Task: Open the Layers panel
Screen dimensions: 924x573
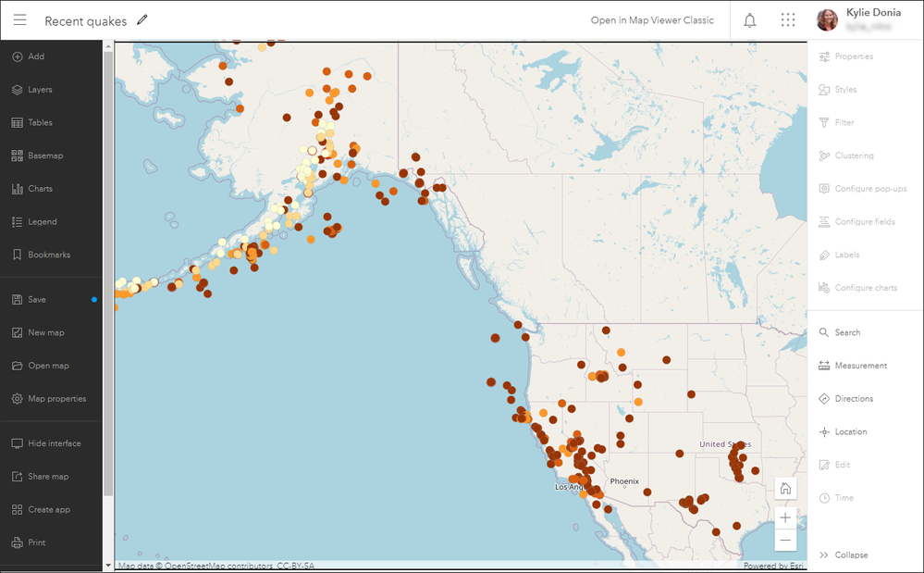Action: 37,89
